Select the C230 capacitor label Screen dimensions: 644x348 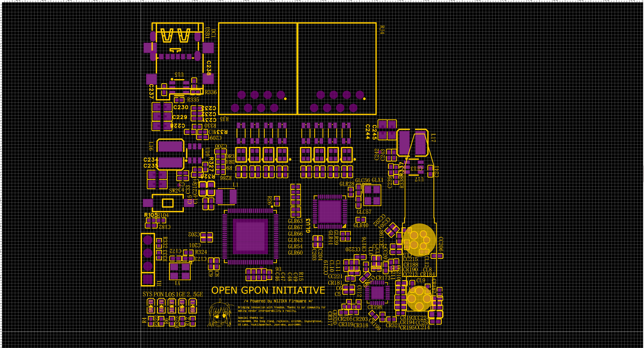(181, 107)
